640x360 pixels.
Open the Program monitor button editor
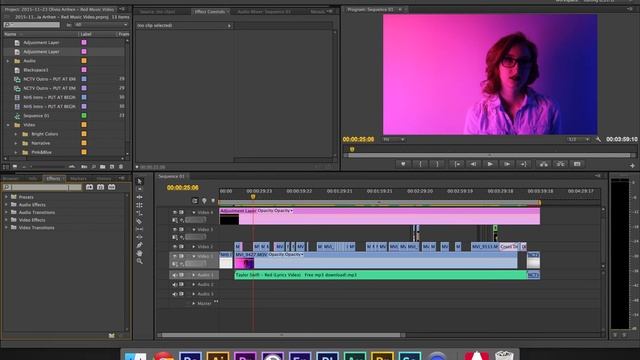pos(632,166)
